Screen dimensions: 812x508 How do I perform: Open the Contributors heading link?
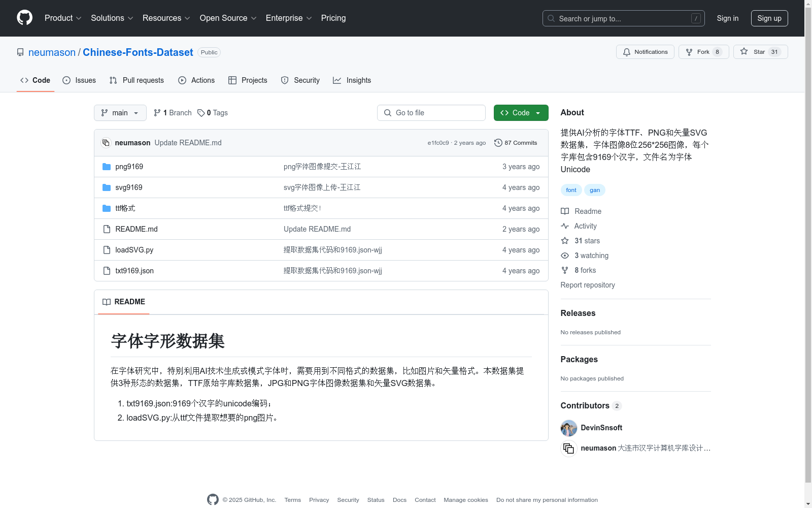tap(591, 405)
